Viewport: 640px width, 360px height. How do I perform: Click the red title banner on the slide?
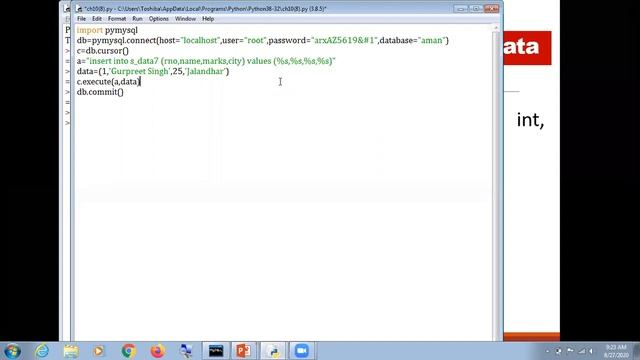[527, 48]
